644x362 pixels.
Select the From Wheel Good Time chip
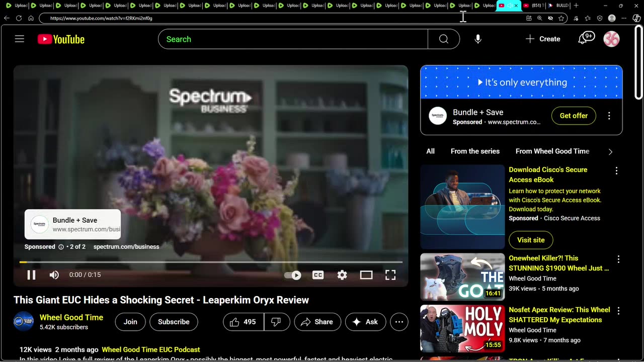pyautogui.click(x=552, y=151)
